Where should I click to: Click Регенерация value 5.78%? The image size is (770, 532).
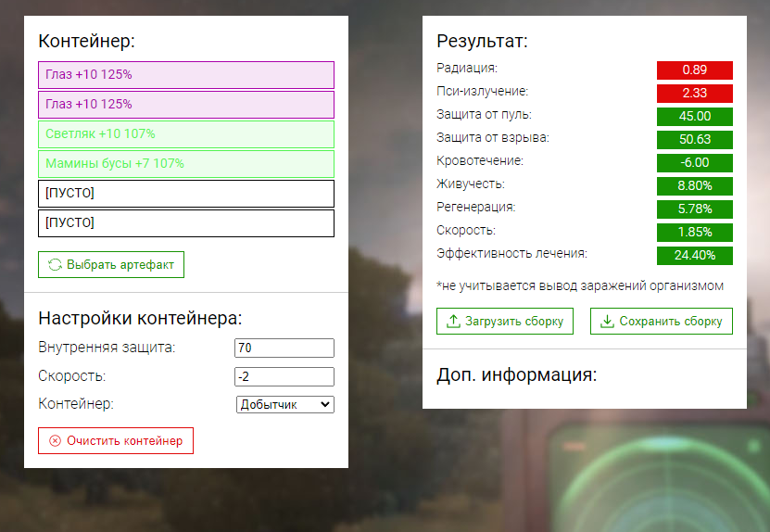tap(694, 209)
